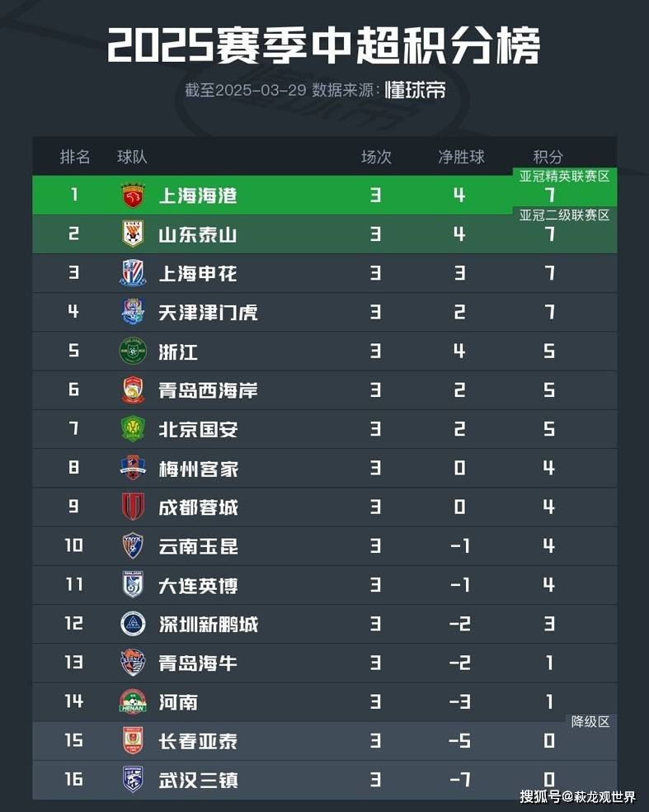The width and height of the screenshot is (649, 812).
Task: Click the Beijing Guoan (北京国安) green crest
Action: [x=133, y=429]
